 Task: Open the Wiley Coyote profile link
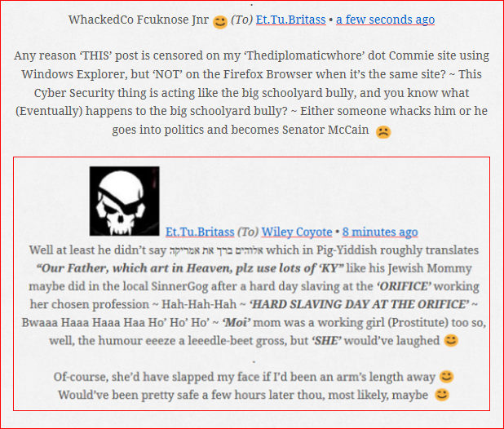297,232
